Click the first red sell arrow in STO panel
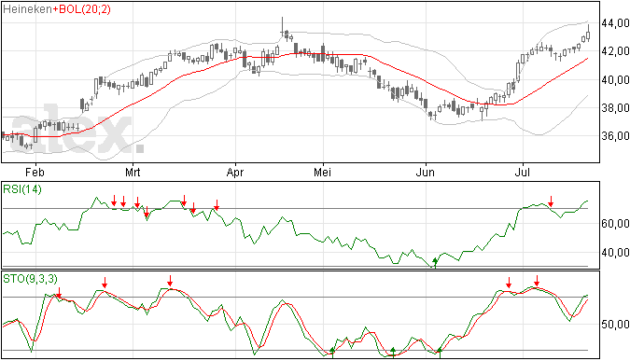The image size is (644, 361). 59,292
